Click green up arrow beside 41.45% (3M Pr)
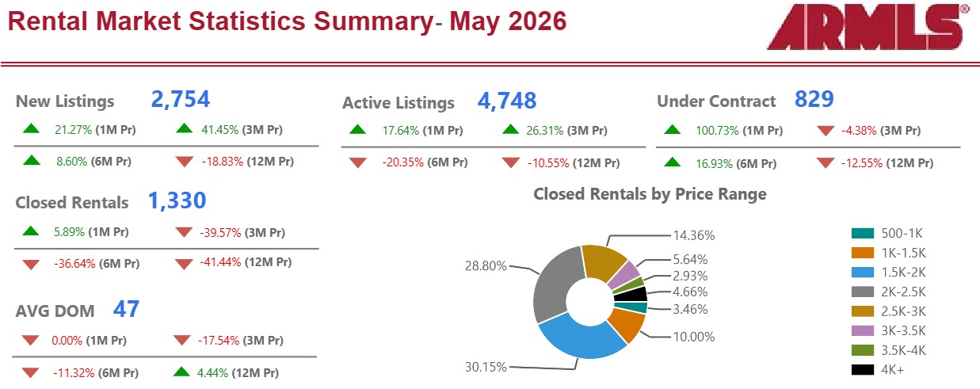Viewport: 980px width, 389px height. pos(185,129)
